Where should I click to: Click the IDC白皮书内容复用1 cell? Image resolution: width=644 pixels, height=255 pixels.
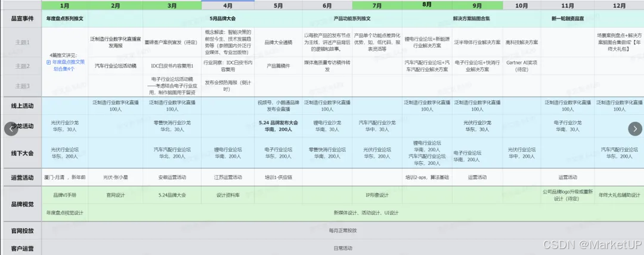click(172, 66)
